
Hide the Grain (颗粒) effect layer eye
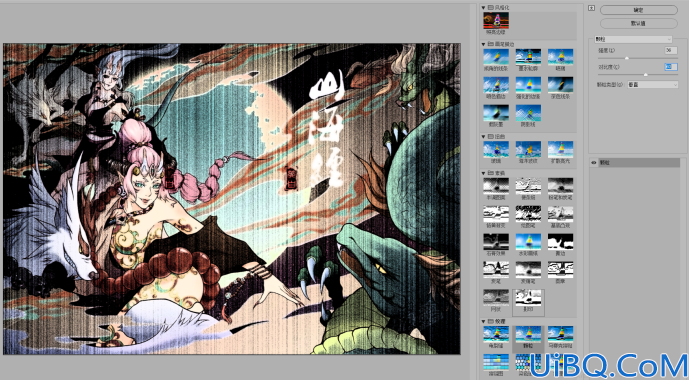(594, 163)
